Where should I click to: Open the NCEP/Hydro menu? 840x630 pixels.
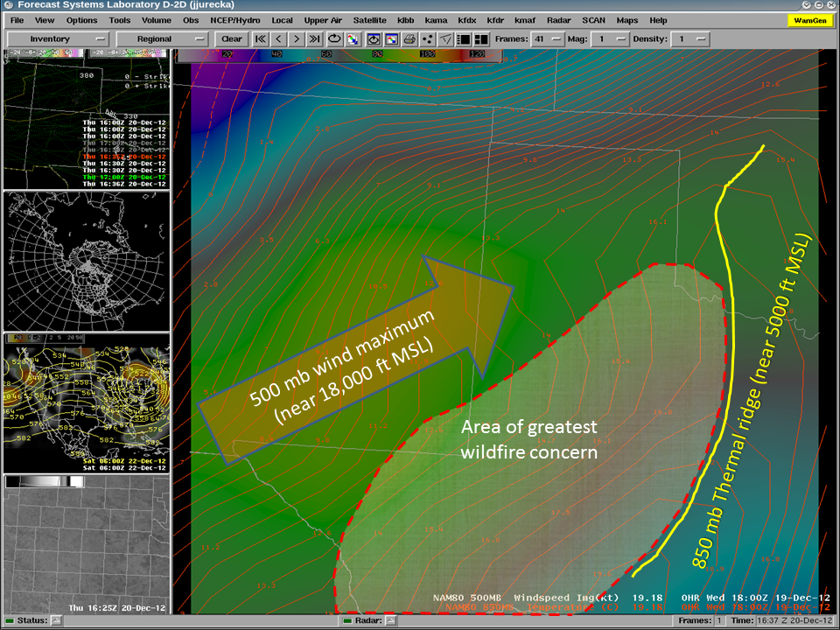235,20
